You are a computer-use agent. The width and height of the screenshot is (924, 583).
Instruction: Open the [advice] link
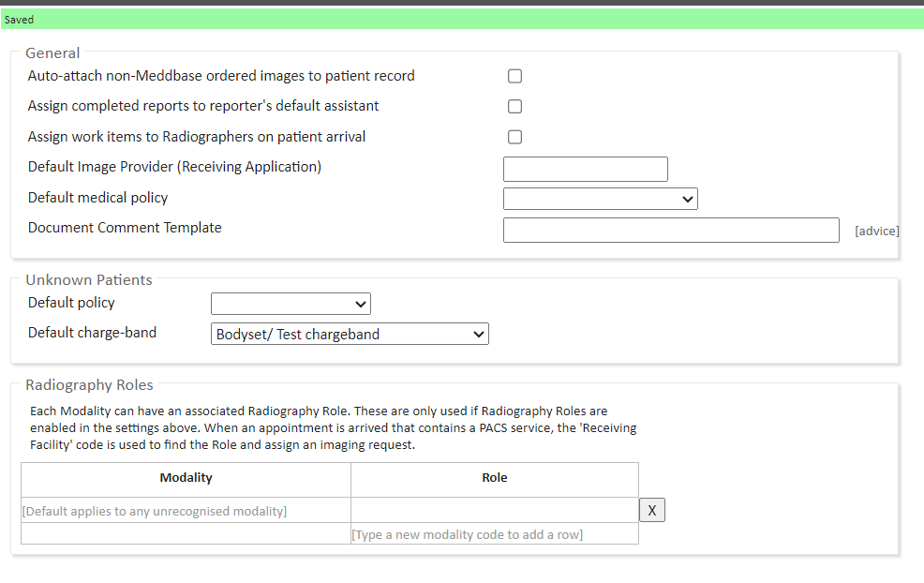tap(876, 231)
